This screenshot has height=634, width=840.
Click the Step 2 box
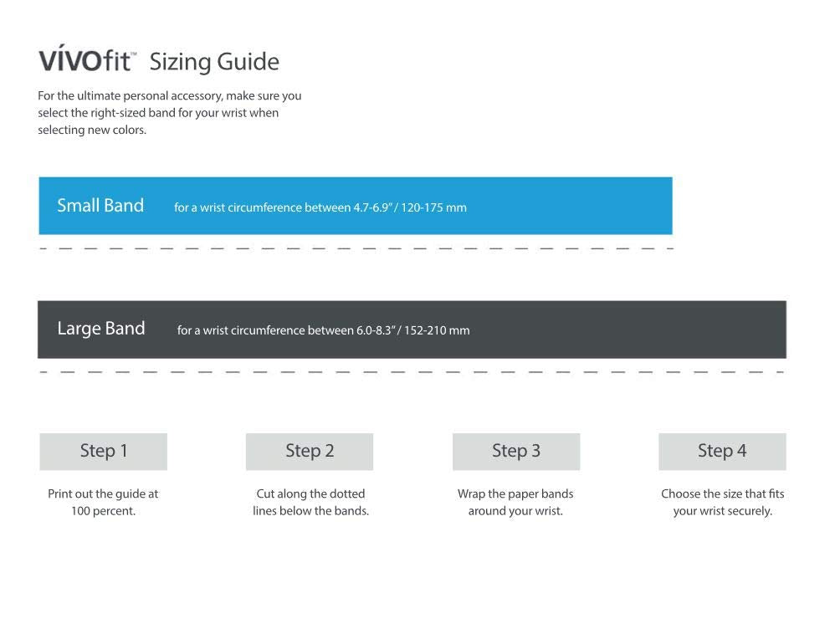[x=310, y=452]
